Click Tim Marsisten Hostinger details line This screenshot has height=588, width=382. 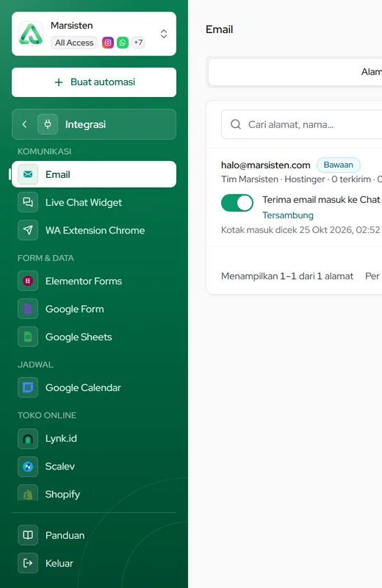pos(301,179)
